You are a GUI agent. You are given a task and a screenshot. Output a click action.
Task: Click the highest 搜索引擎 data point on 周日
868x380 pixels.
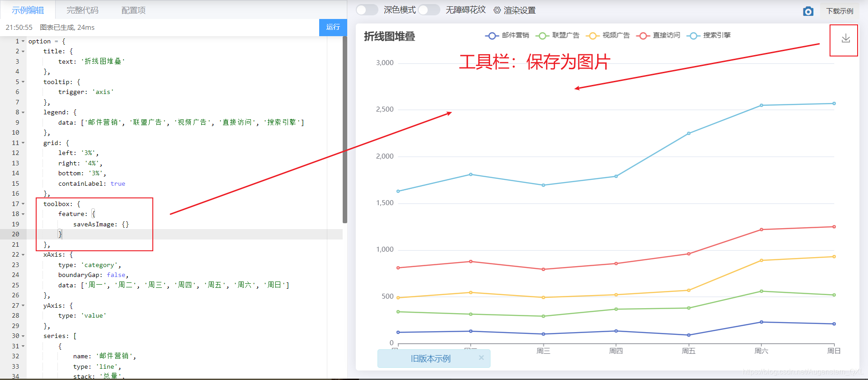click(834, 103)
